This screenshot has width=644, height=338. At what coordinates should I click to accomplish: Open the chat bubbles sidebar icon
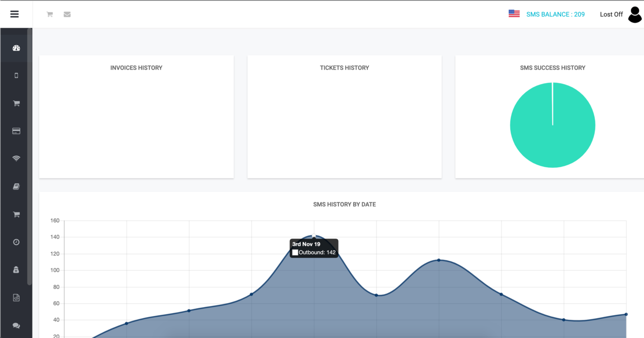16,325
